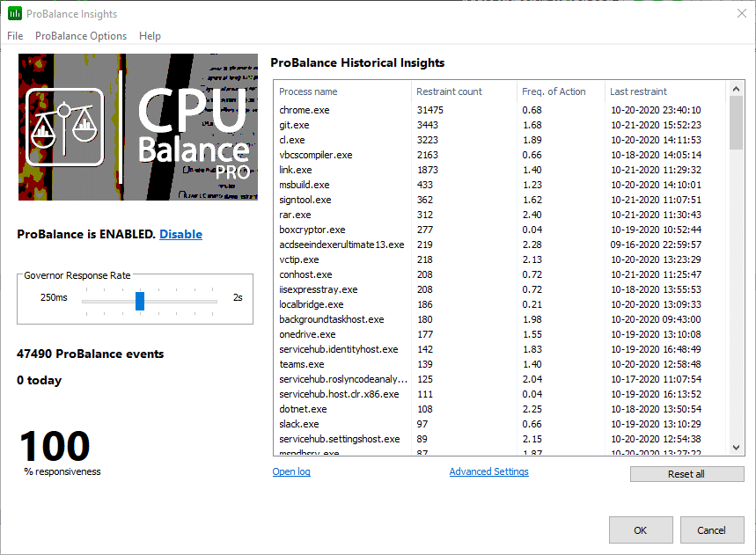The width and height of the screenshot is (756, 555).
Task: Click the 250ms slider minimum label
Action: point(54,297)
